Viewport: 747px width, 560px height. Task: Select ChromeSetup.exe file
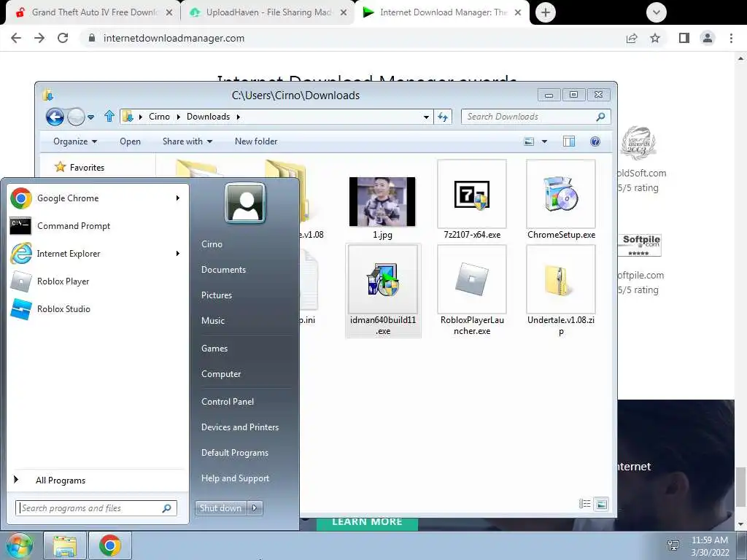point(561,200)
